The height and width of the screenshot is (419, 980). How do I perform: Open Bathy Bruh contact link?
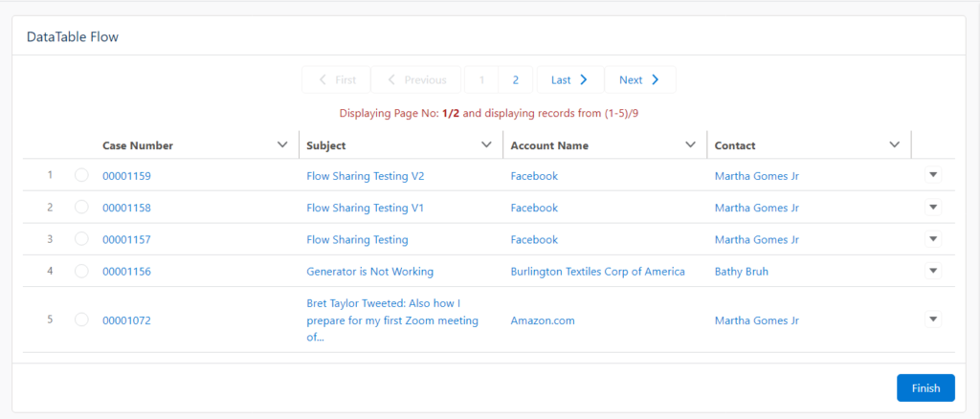[741, 272]
